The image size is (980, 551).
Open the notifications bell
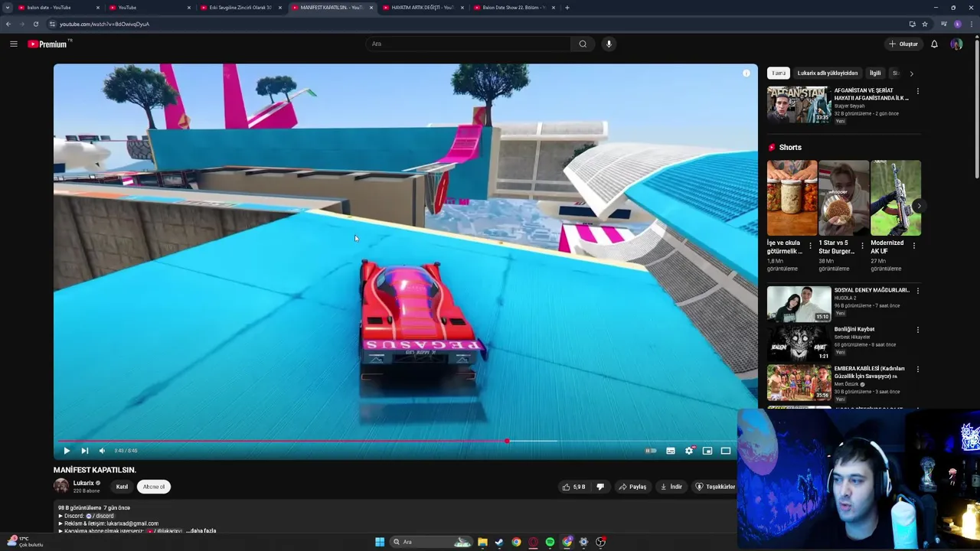point(934,44)
